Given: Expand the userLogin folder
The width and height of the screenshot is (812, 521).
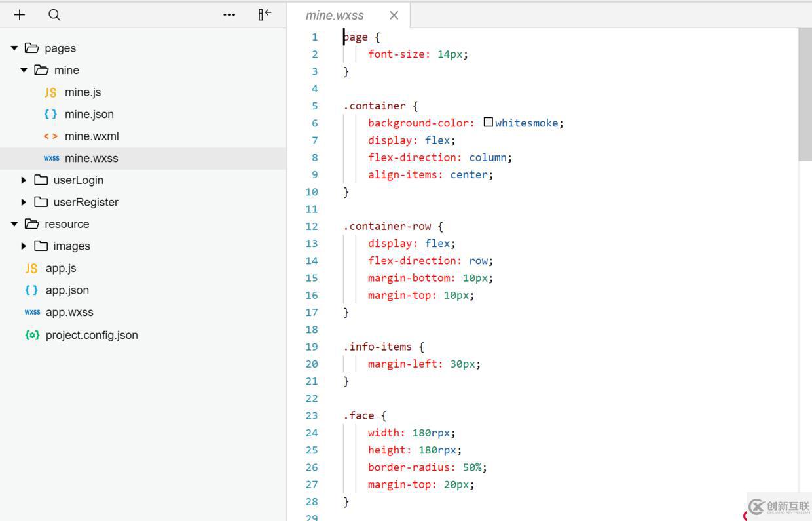Looking at the screenshot, I should pyautogui.click(x=24, y=180).
